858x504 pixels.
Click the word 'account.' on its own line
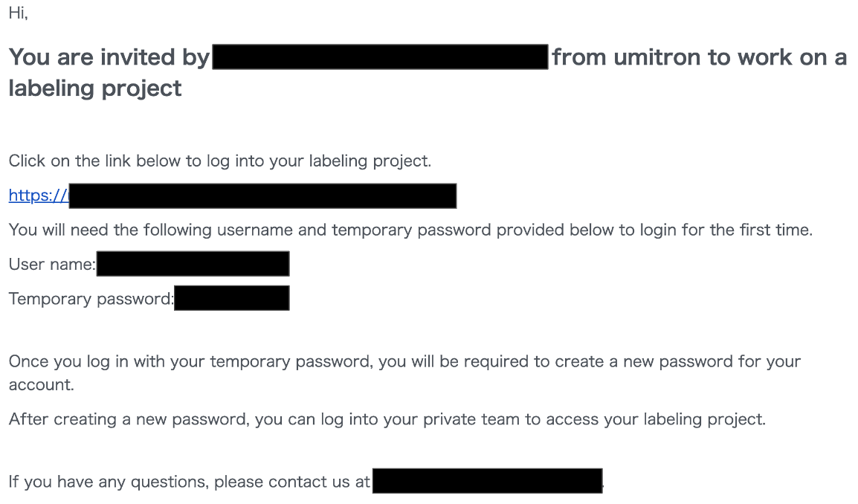pyautogui.click(x=41, y=385)
